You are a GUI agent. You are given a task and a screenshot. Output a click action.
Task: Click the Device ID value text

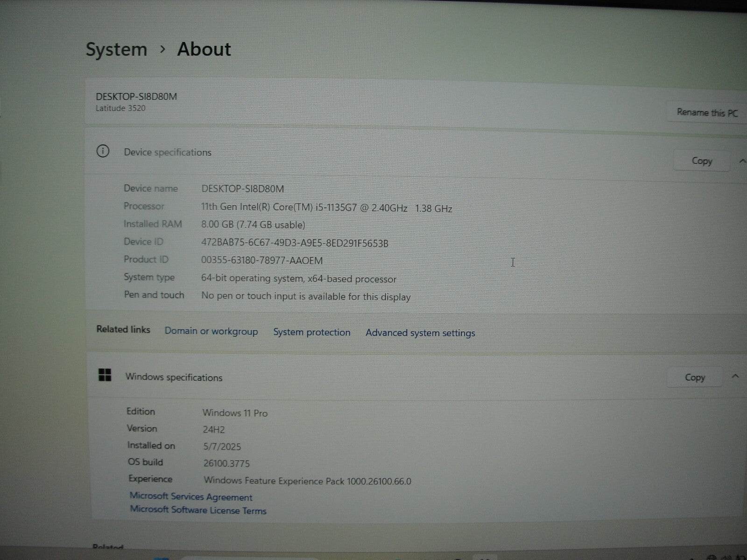pos(295,243)
